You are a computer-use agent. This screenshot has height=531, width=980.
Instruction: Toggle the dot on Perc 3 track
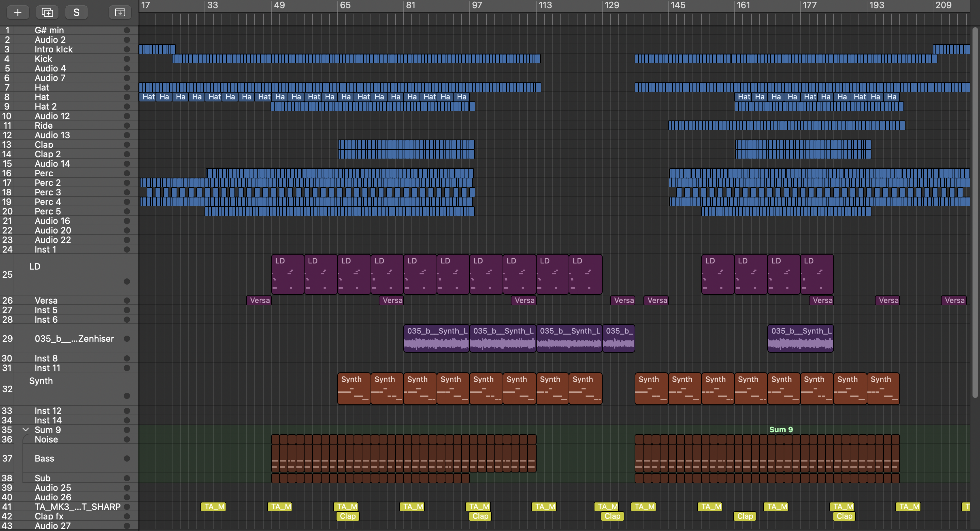click(127, 192)
